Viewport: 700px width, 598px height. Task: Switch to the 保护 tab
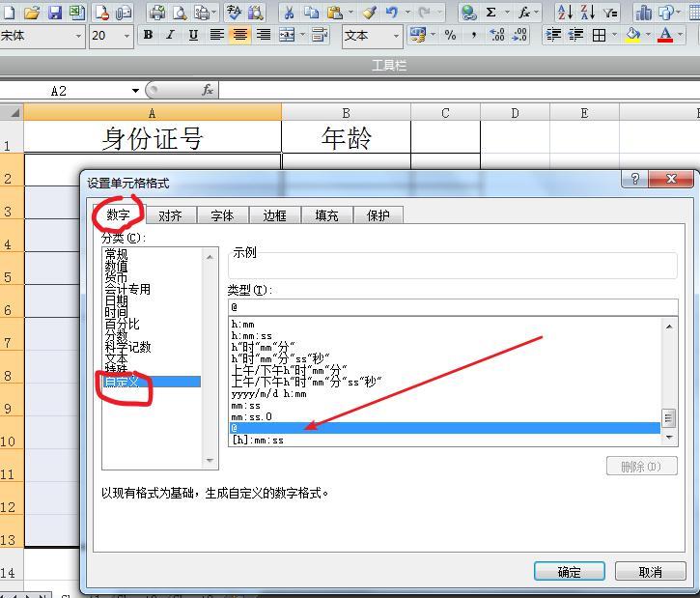point(378,215)
